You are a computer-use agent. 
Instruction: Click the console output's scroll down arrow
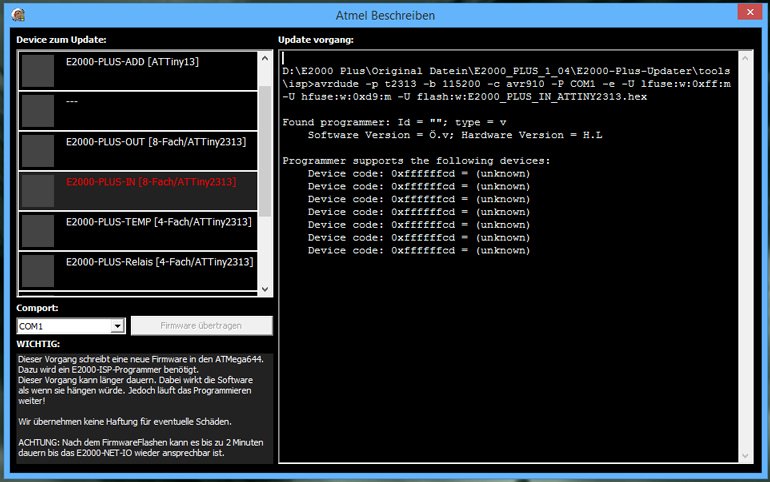tap(743, 454)
